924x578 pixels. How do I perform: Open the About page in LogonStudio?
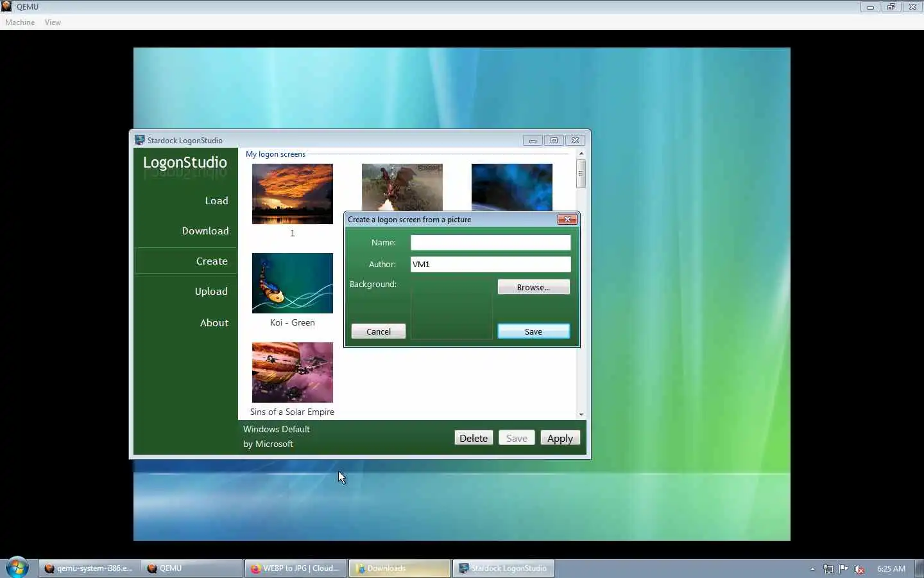click(214, 323)
